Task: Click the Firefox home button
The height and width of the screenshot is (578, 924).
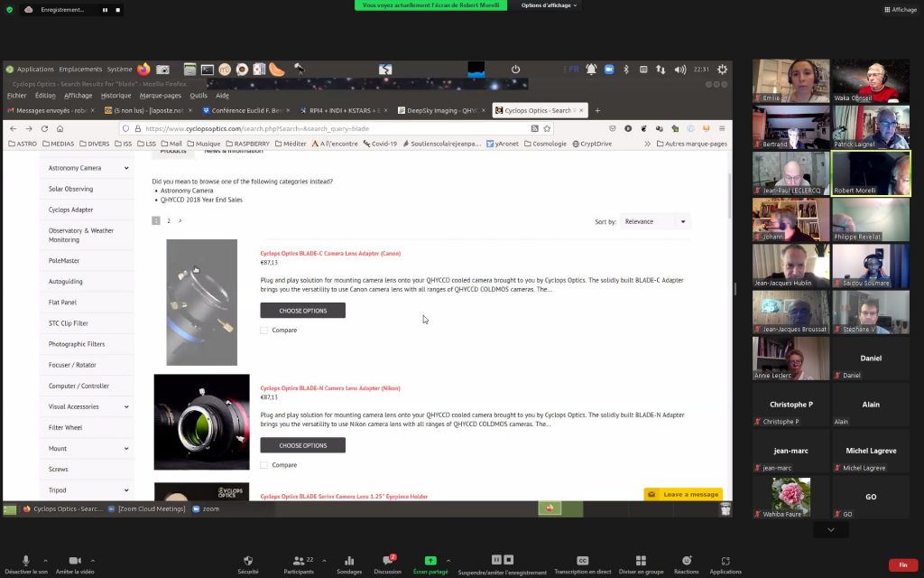Action: click(60, 128)
